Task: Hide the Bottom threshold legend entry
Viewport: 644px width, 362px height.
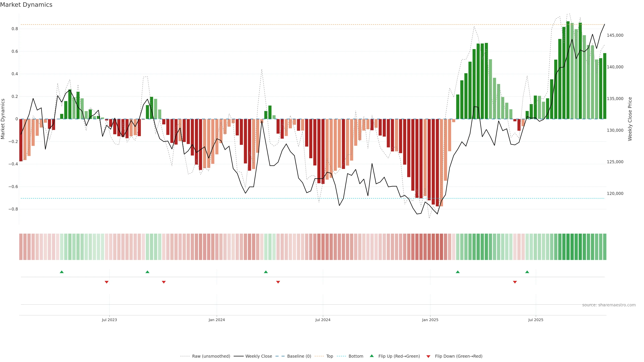Action: point(356,356)
